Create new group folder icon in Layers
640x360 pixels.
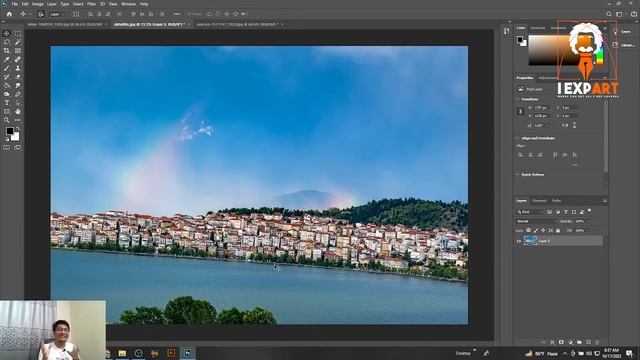(579, 342)
